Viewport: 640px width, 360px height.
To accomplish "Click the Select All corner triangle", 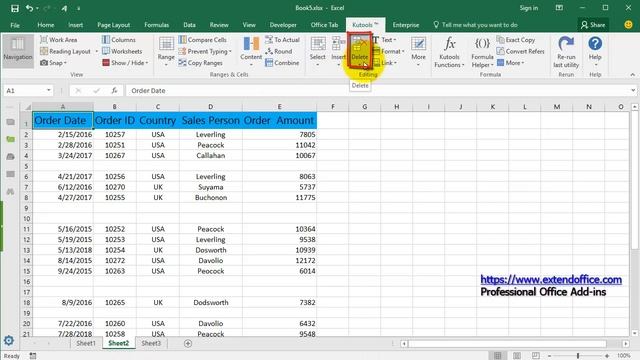I will 27,107.
